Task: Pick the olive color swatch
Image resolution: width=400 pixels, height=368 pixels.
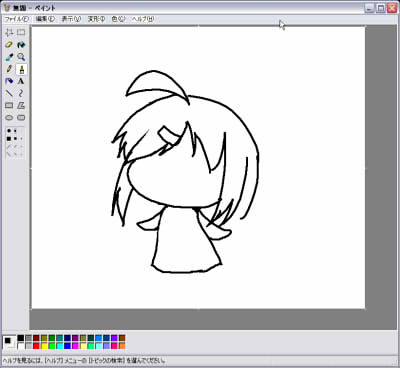Action: (44, 338)
